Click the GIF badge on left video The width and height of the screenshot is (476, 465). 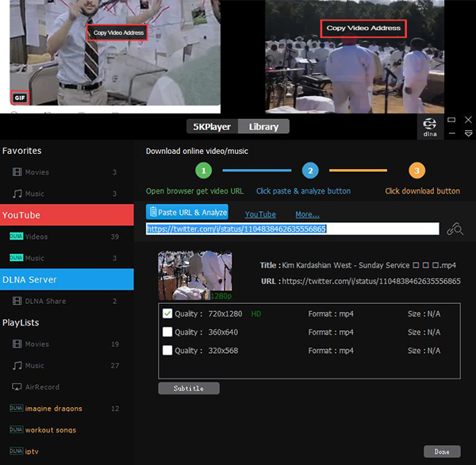[x=20, y=98]
